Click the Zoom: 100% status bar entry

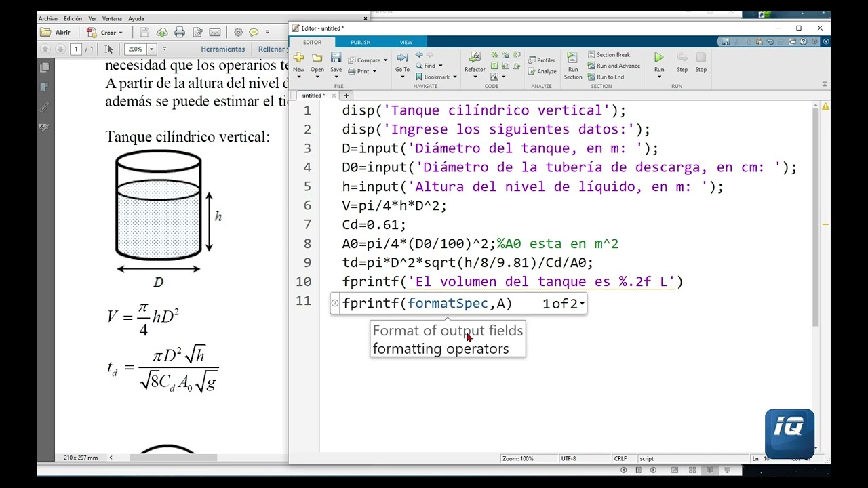tap(518, 459)
